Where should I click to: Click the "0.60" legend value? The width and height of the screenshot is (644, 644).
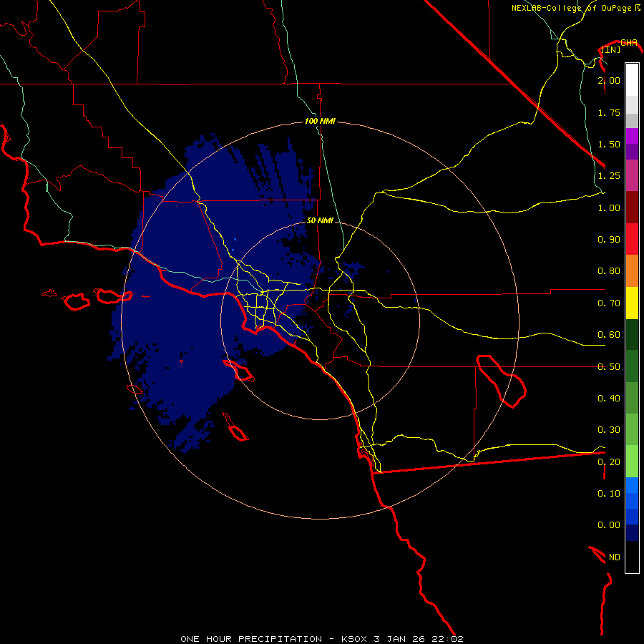(x=609, y=335)
